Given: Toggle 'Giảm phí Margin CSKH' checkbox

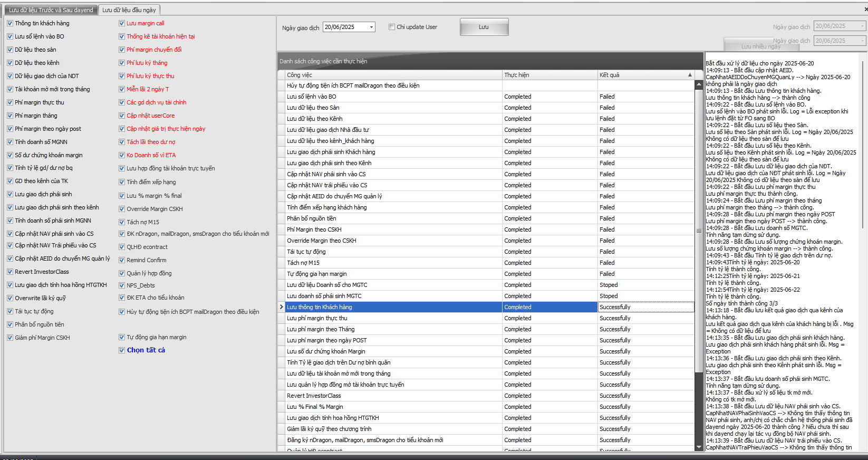Looking at the screenshot, I should [x=10, y=338].
